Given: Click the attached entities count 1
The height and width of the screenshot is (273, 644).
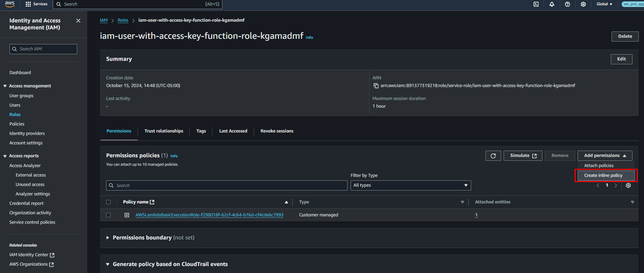Looking at the screenshot, I should point(476,215).
